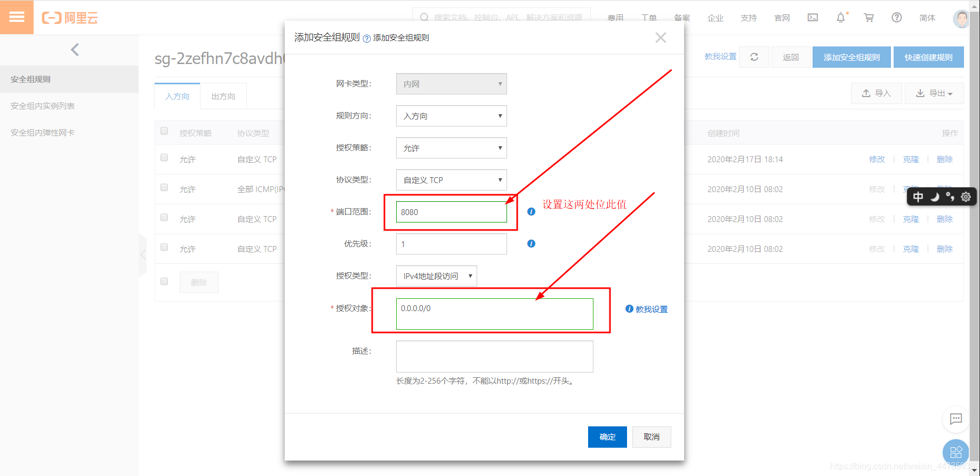Image resolution: width=980 pixels, height=476 pixels.
Task: Click 克隆 for 2020年2月17日 rule
Action: (911, 159)
